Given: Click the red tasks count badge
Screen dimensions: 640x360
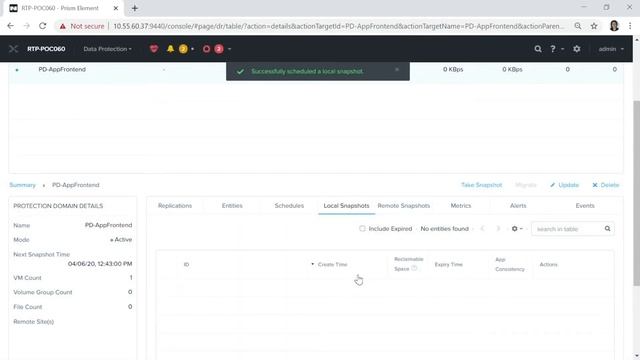Looking at the screenshot, I should point(219,49).
